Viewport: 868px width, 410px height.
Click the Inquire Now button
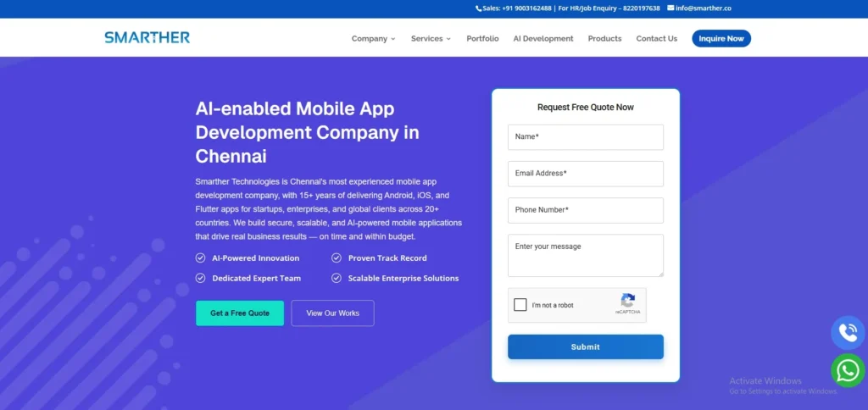tap(721, 39)
